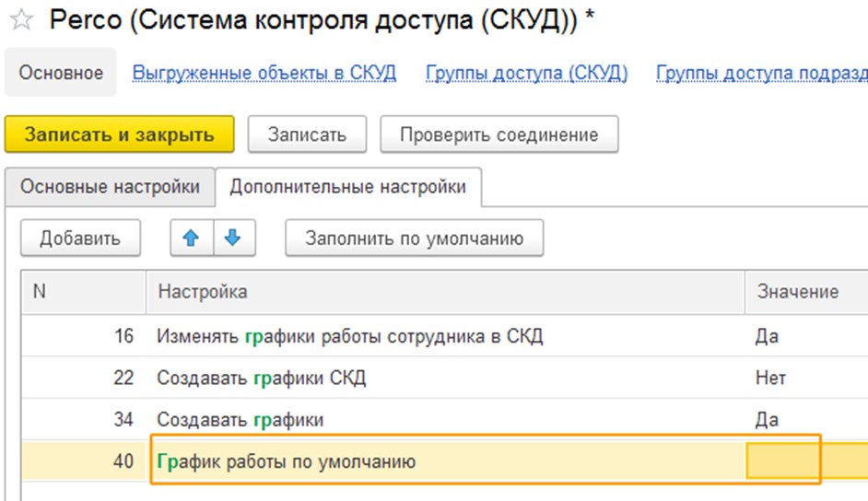Image resolution: width=868 pixels, height=501 pixels.
Task: Open the Основное section
Action: click(61, 73)
